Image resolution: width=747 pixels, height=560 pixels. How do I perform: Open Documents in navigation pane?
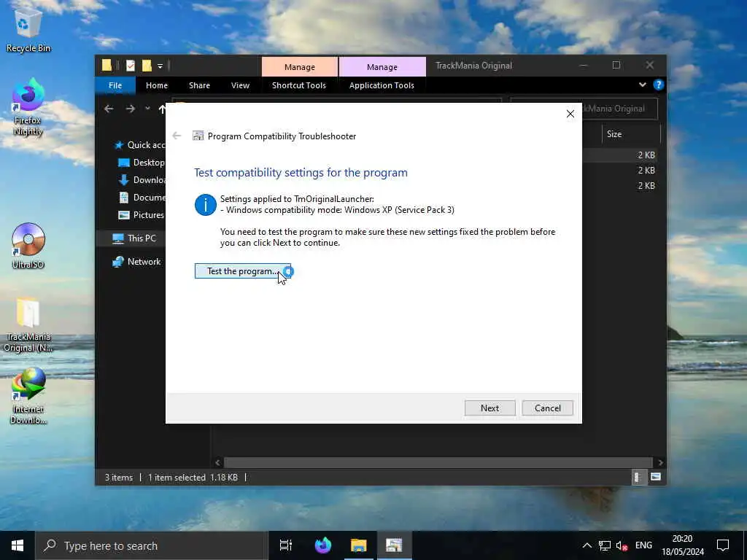coord(141,197)
